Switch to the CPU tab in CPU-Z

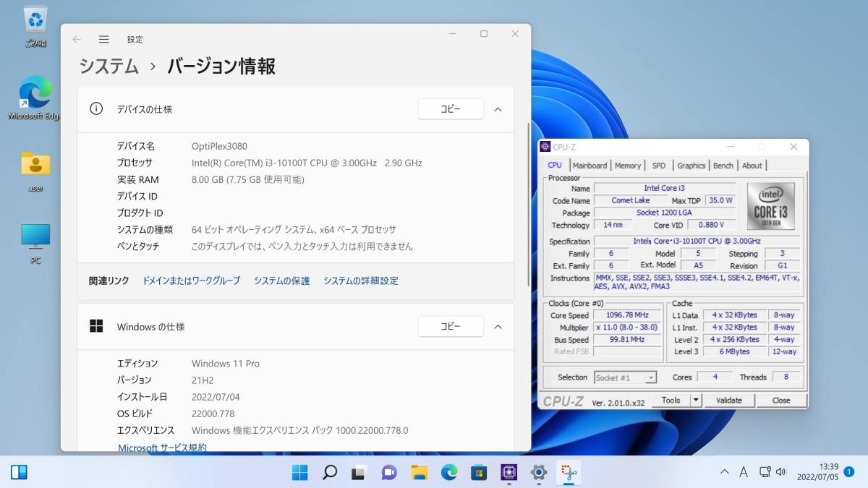[555, 165]
